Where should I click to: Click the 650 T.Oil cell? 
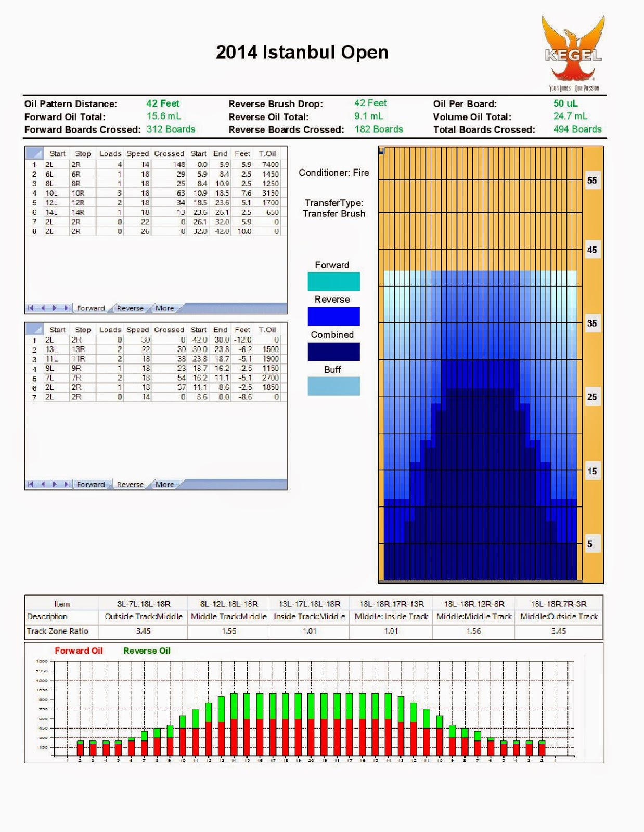point(268,212)
